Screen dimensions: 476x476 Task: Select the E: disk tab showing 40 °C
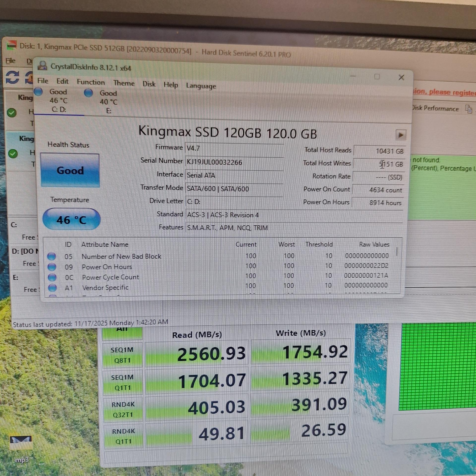click(108, 102)
